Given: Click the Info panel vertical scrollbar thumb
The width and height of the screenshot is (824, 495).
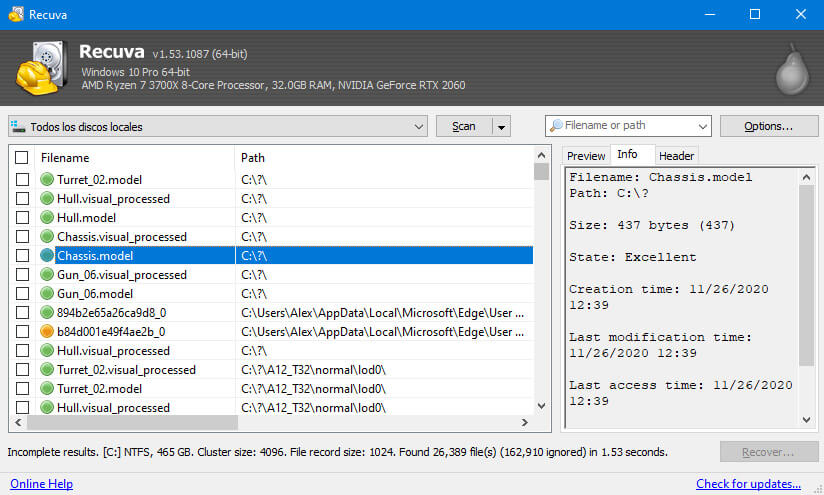Looking at the screenshot, I should 806,275.
